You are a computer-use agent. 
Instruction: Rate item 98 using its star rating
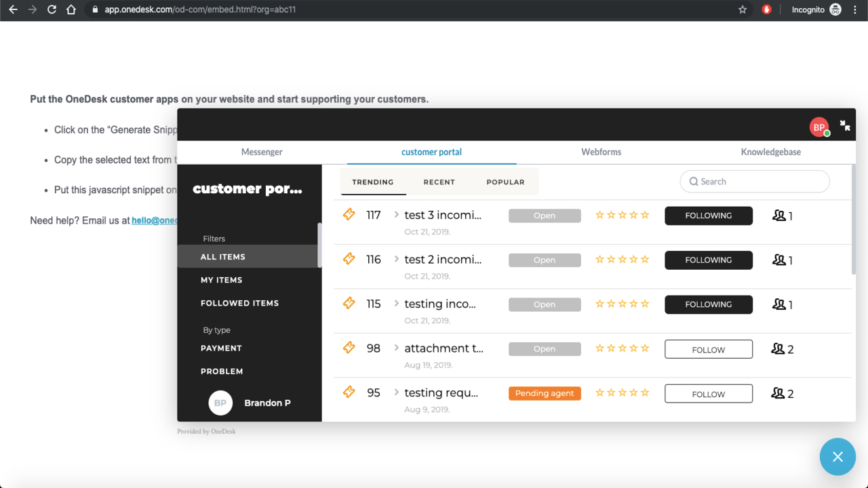tap(622, 348)
